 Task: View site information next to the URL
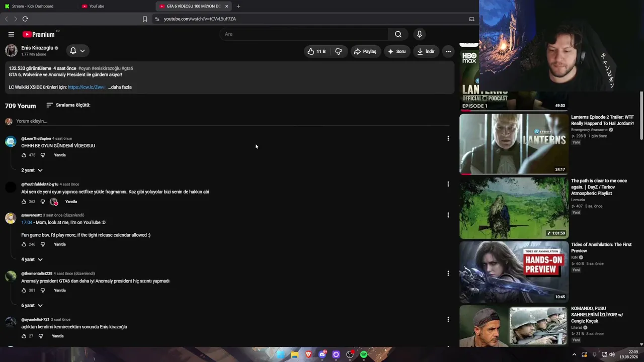[x=157, y=19]
